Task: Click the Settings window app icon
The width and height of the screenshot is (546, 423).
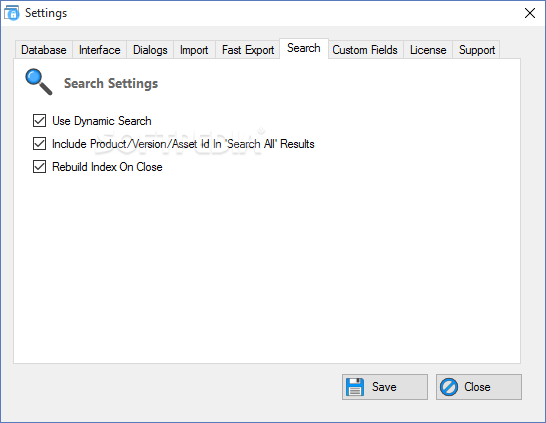Action: [x=11, y=13]
